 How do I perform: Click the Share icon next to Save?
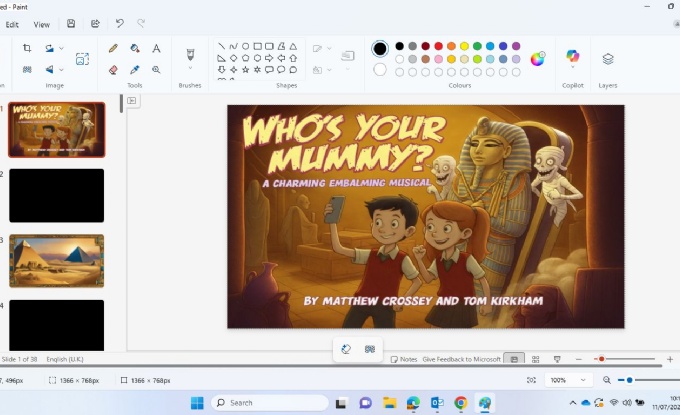point(95,24)
